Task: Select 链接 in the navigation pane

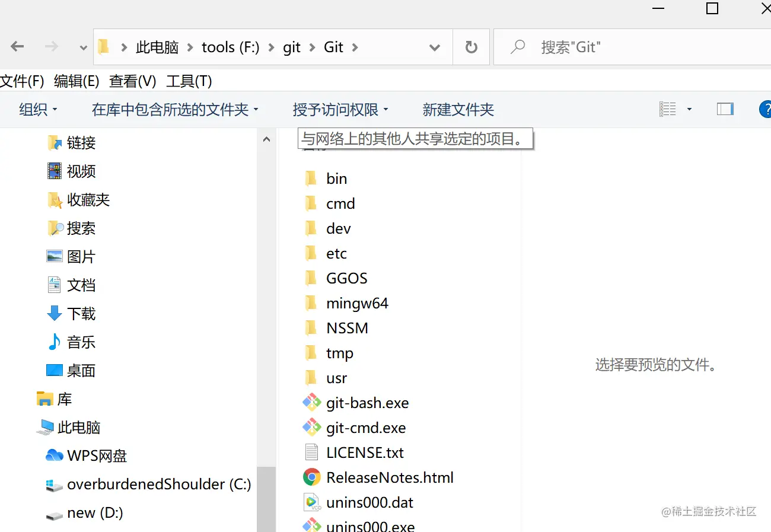Action: [x=71, y=142]
